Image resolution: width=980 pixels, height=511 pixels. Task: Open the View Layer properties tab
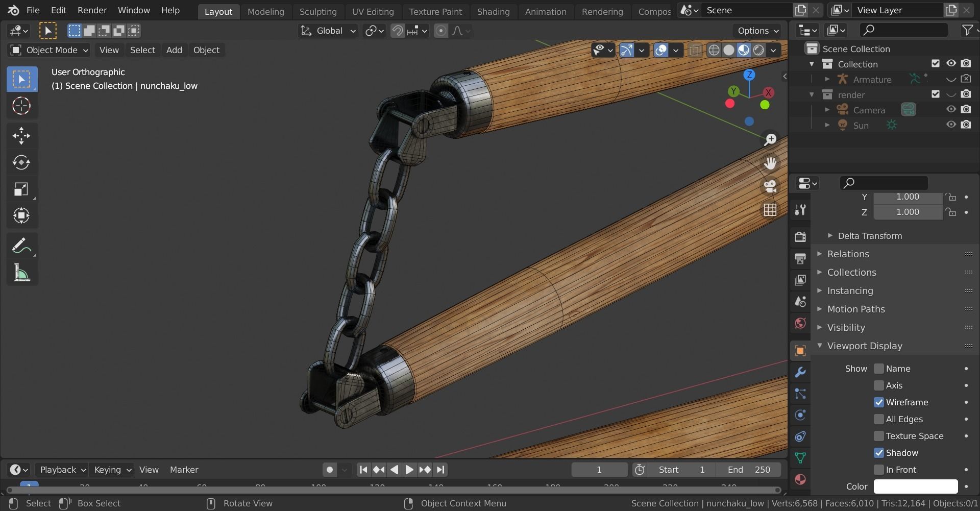click(800, 280)
